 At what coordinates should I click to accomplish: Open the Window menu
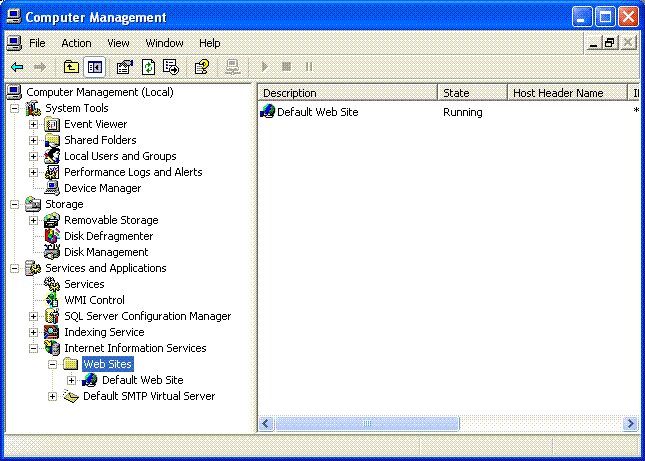164,43
